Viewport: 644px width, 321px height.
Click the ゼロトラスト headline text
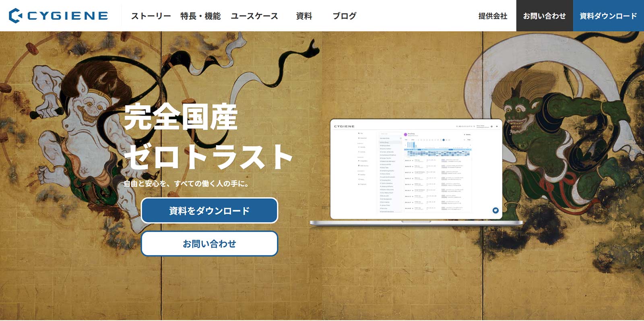click(x=208, y=156)
